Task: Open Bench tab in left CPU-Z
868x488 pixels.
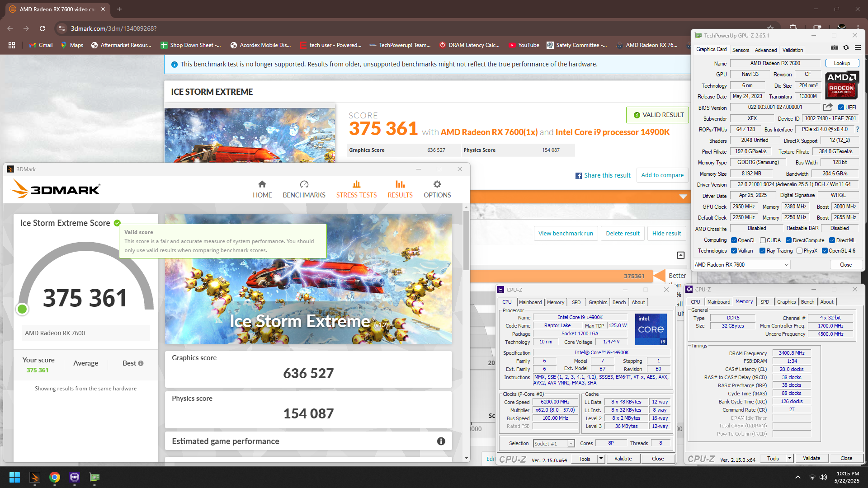Action: (x=619, y=302)
